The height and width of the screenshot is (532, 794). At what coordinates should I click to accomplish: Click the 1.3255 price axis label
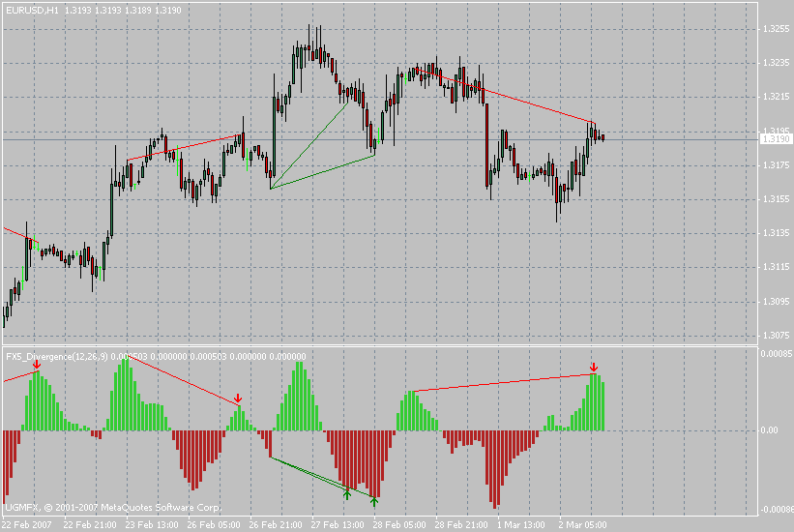(x=775, y=29)
